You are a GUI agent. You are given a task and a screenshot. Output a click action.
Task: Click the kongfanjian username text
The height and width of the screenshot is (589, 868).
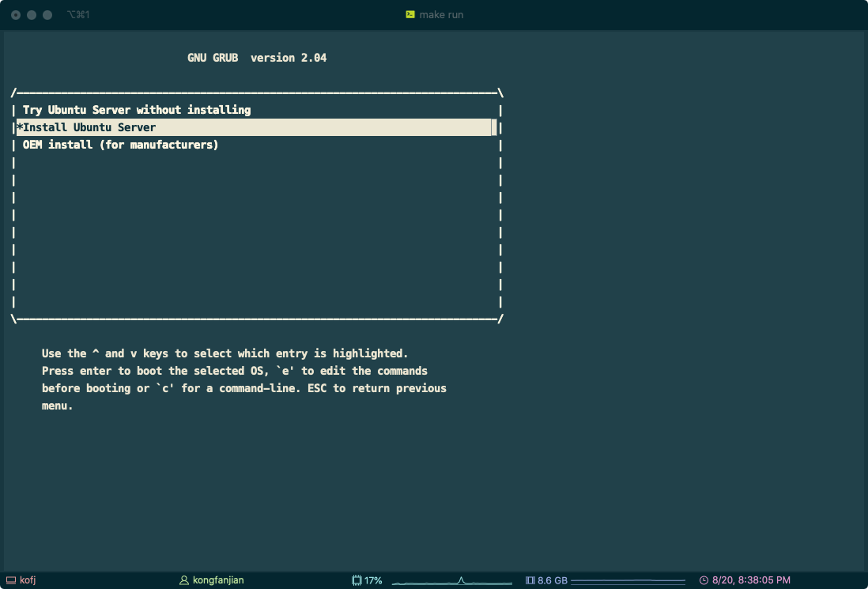click(x=218, y=580)
